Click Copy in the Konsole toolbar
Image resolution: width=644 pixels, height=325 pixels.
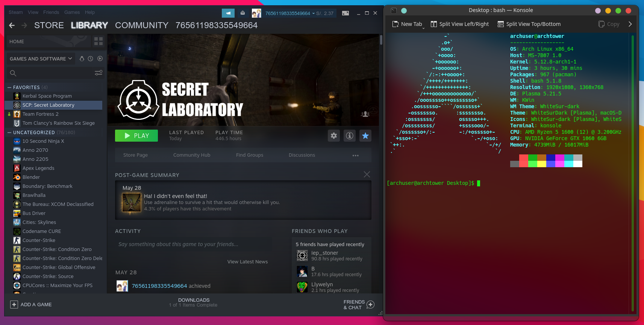[x=609, y=24]
